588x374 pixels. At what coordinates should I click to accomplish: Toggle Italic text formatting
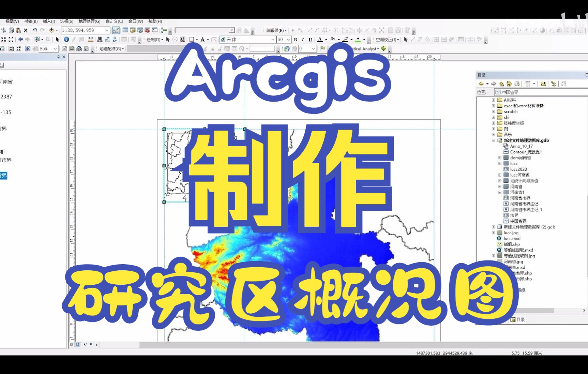pyautogui.click(x=303, y=40)
